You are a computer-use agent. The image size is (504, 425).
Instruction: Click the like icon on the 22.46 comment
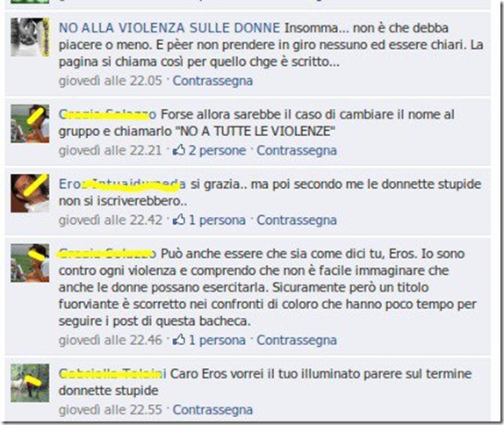click(x=179, y=340)
